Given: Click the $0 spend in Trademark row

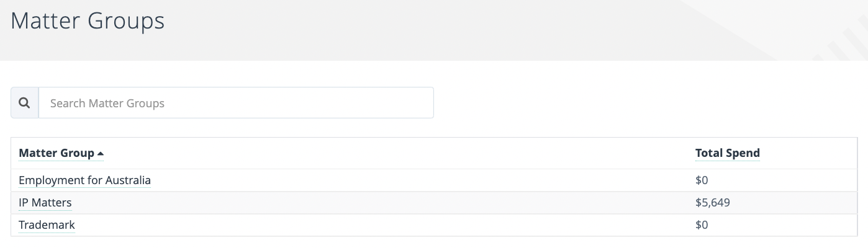Looking at the screenshot, I should click(x=702, y=225).
